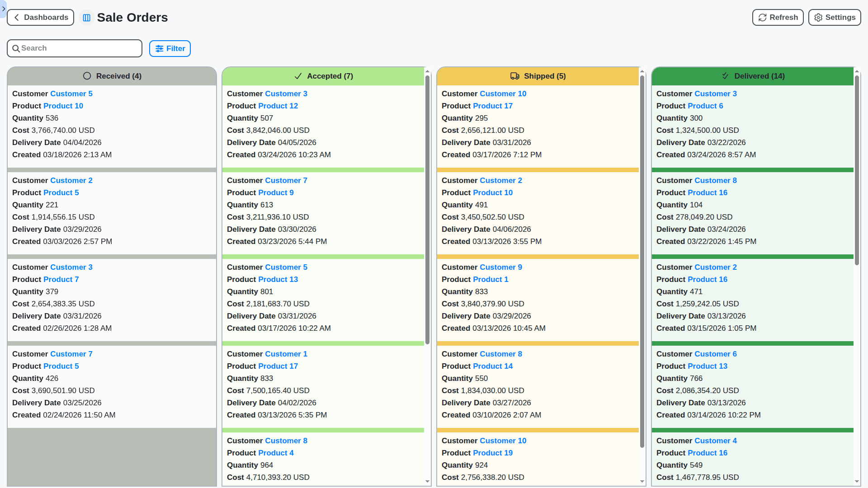Expand the left sidebar using the edge chevron
The width and height of the screenshot is (868, 488).
(3, 9)
